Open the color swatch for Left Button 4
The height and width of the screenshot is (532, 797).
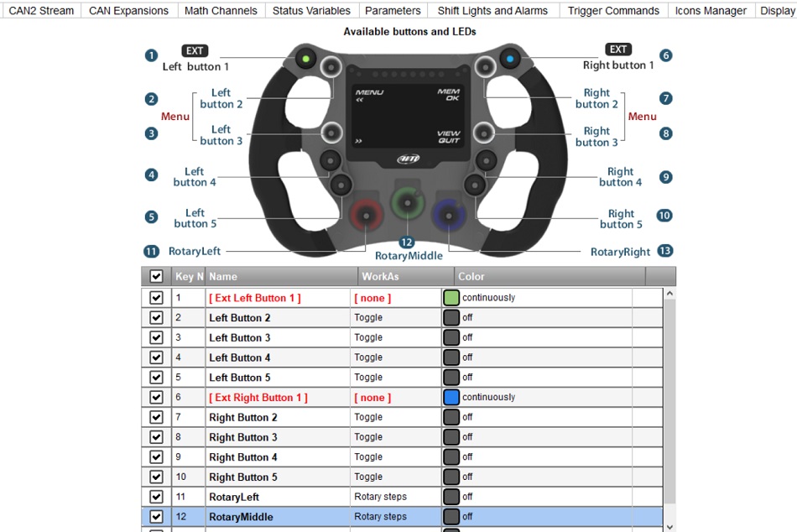[x=451, y=357]
